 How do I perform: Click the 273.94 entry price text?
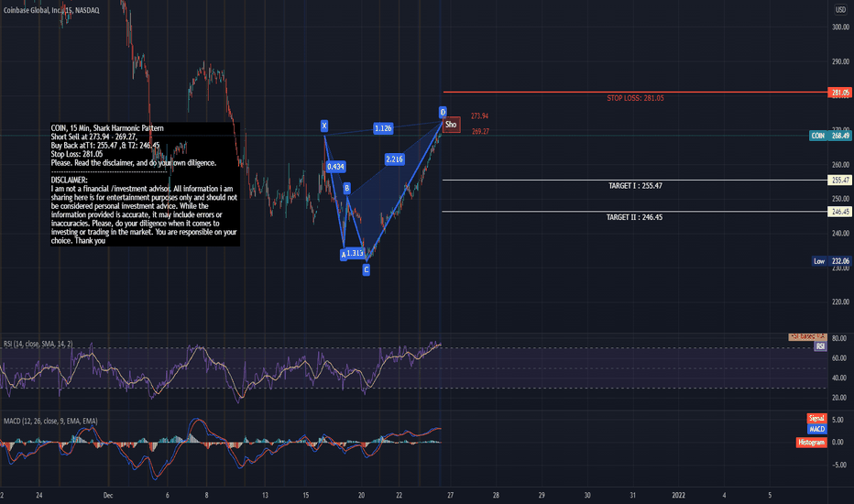pos(479,116)
